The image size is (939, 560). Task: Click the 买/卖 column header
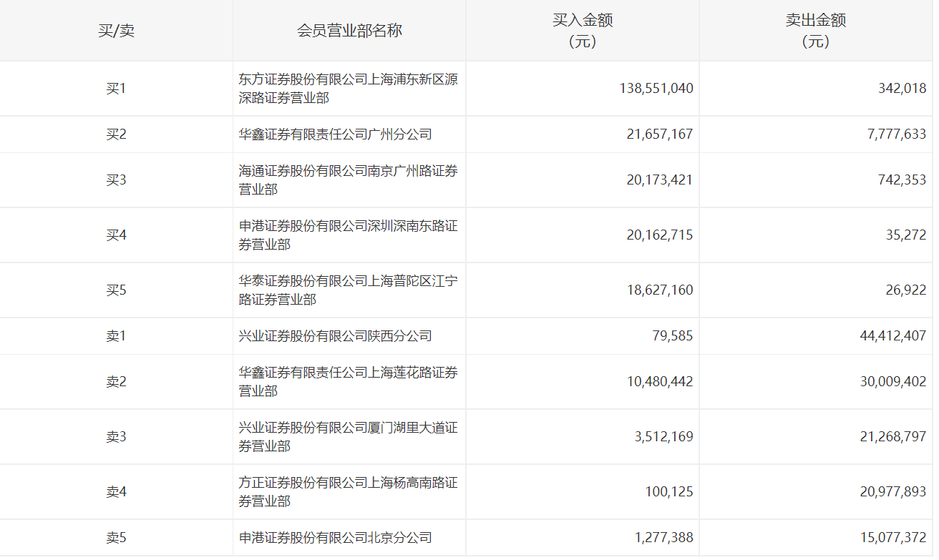pos(116,31)
